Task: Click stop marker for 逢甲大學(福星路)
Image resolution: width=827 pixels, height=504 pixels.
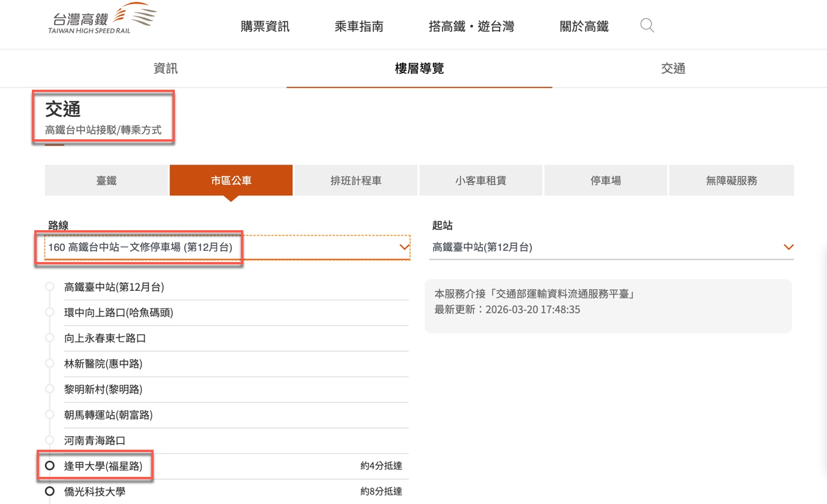Action: [x=50, y=466]
